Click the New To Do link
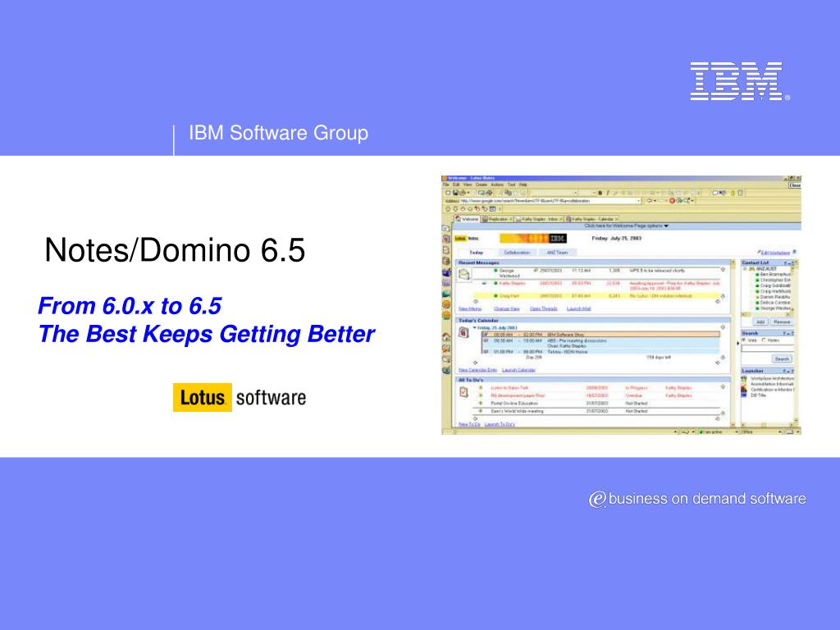This screenshot has height=630, width=840. pyautogui.click(x=469, y=424)
